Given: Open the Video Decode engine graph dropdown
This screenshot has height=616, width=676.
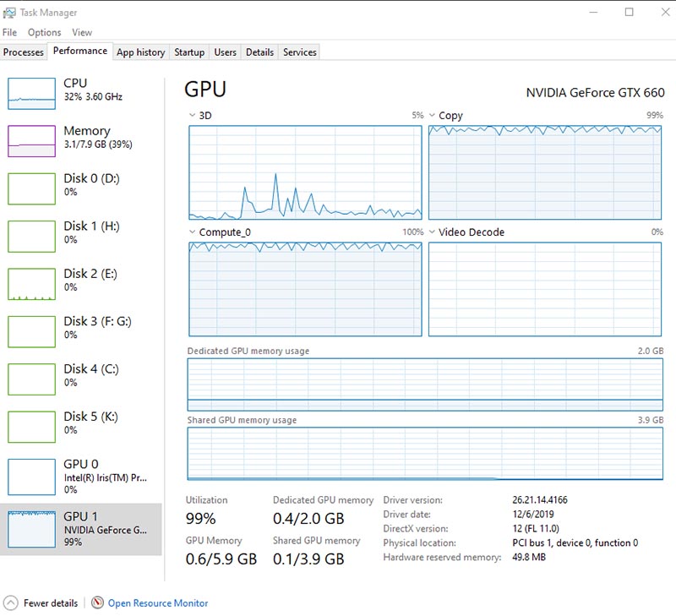Looking at the screenshot, I should point(432,232).
